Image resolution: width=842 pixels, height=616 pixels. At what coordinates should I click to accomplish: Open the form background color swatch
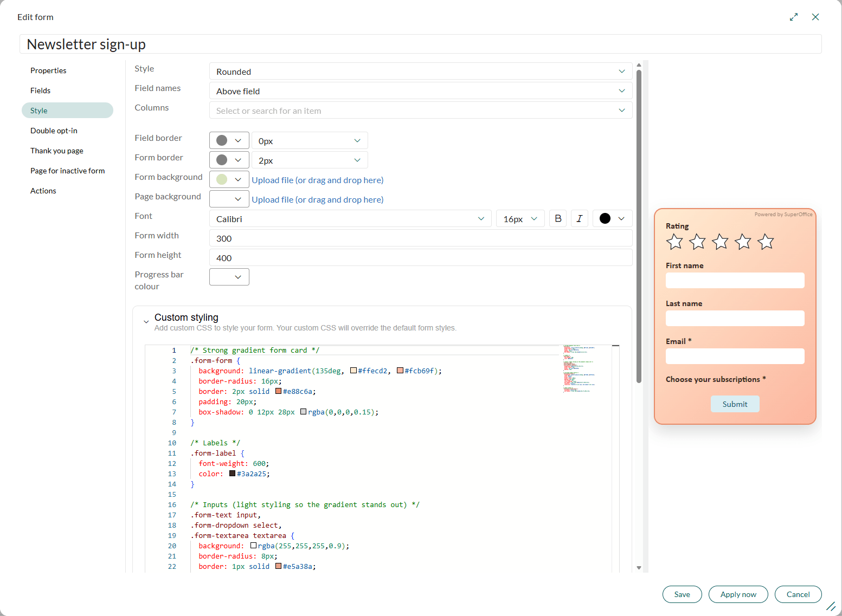tap(229, 179)
